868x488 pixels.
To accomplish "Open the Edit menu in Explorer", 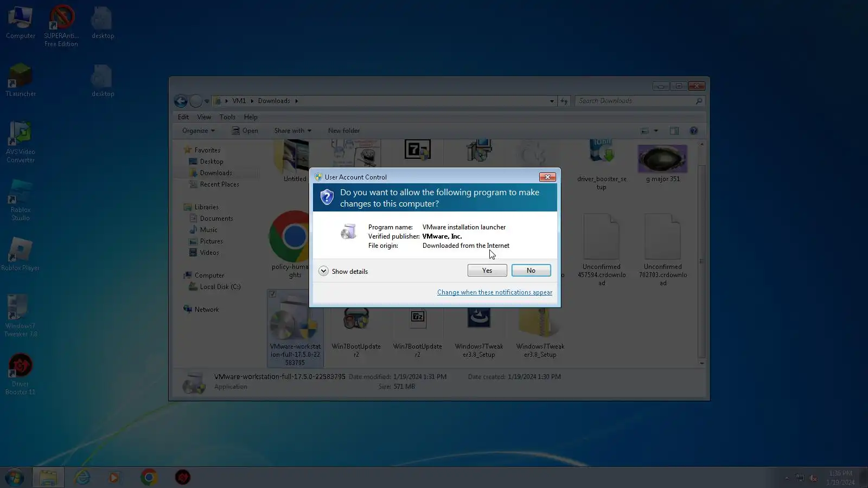I will (183, 117).
